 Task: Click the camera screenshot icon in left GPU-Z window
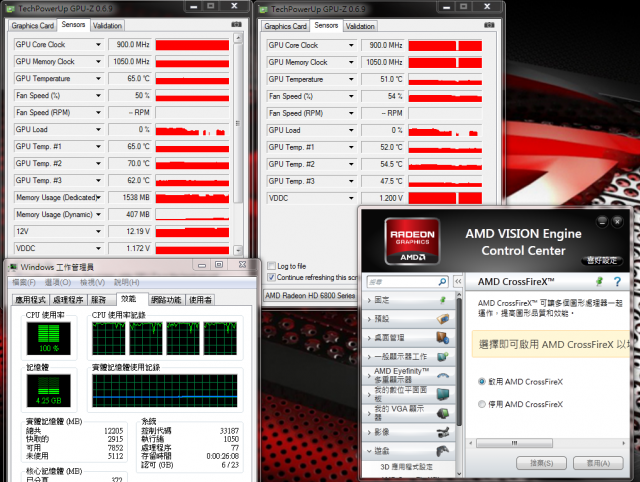click(236, 24)
